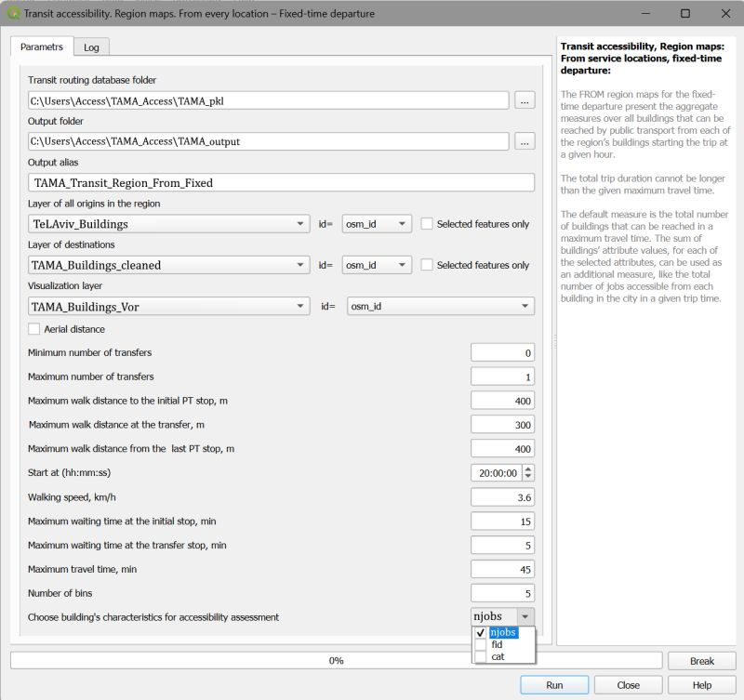Click the Break button

702,661
